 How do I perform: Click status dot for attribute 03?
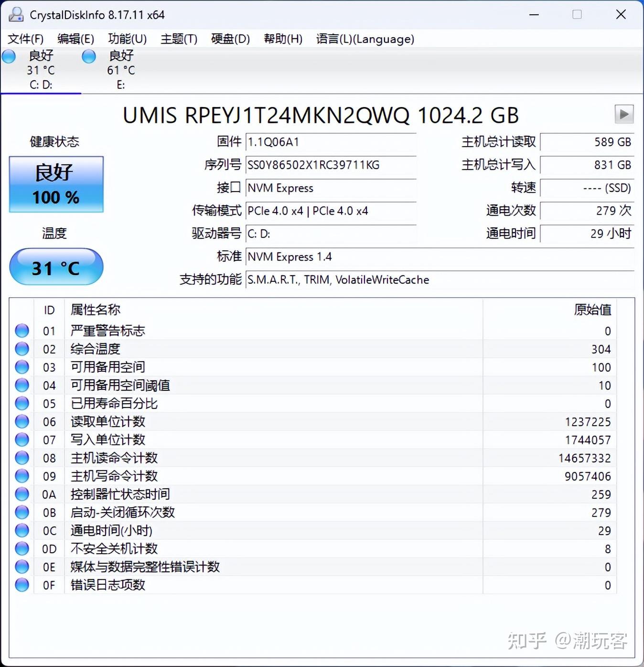coord(22,367)
